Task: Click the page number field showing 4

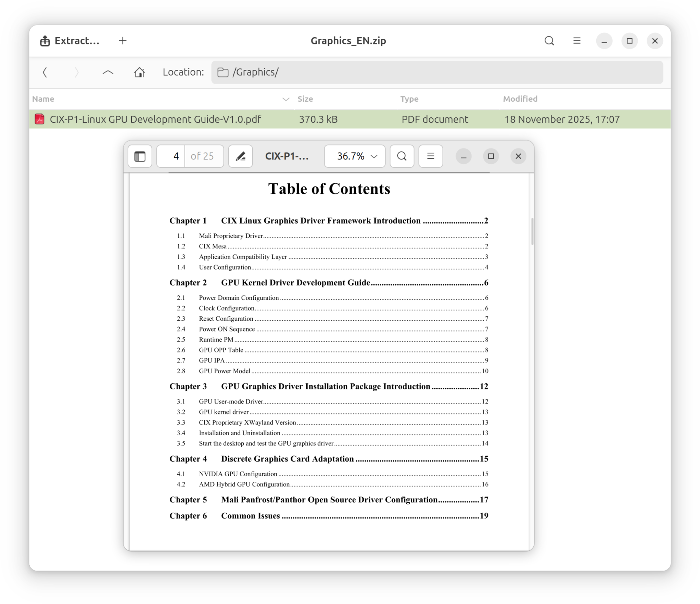Action: (171, 156)
